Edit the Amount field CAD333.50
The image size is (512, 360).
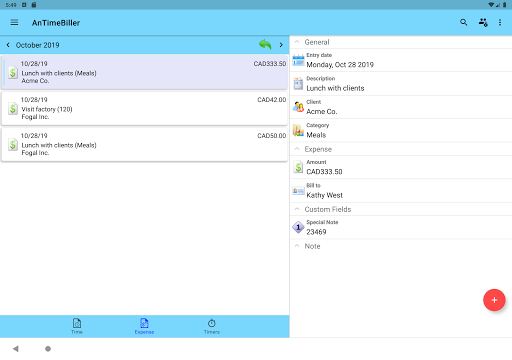[x=401, y=167]
